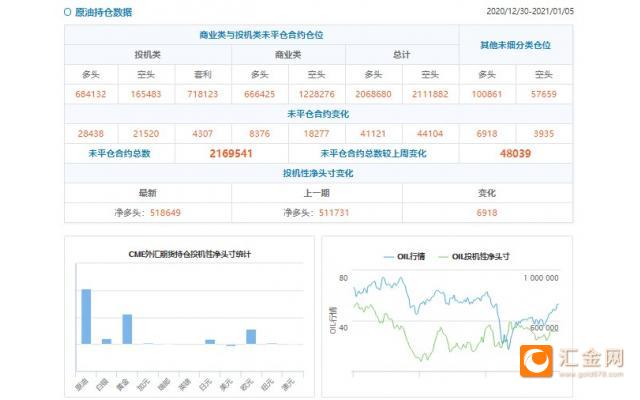Select the change value 41121
This screenshot has width=640, height=400.
pos(373,134)
